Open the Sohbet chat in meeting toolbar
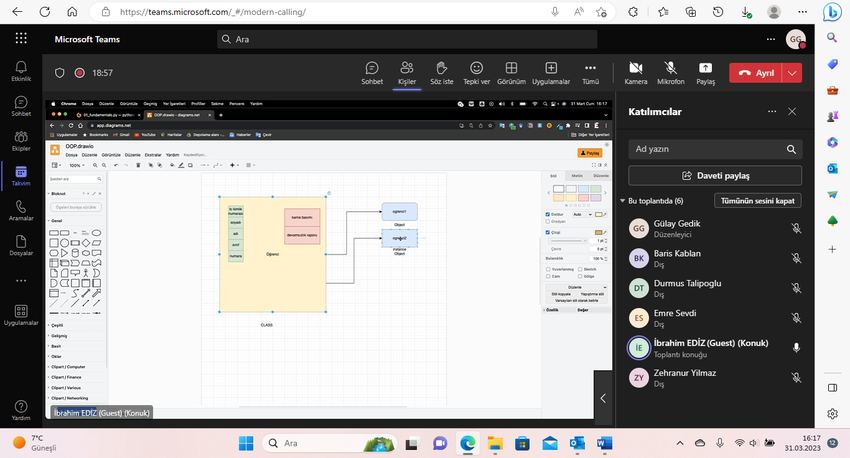Viewport: 850px width, 458px height. coord(372,73)
